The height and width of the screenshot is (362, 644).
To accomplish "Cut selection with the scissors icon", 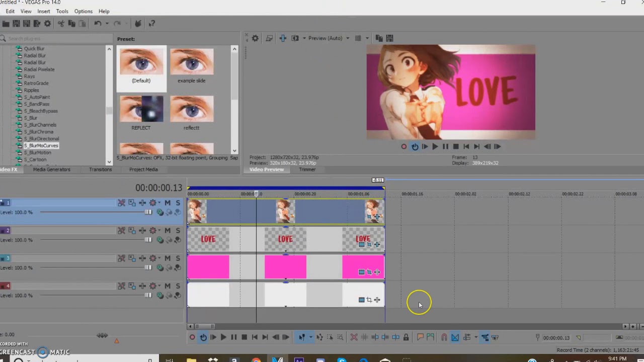I will (x=61, y=24).
